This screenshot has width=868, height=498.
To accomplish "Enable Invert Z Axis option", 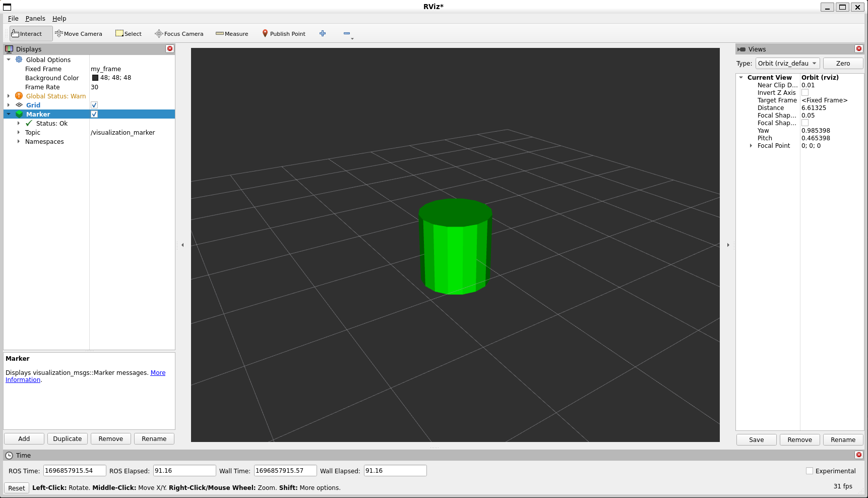I will pyautogui.click(x=804, y=92).
